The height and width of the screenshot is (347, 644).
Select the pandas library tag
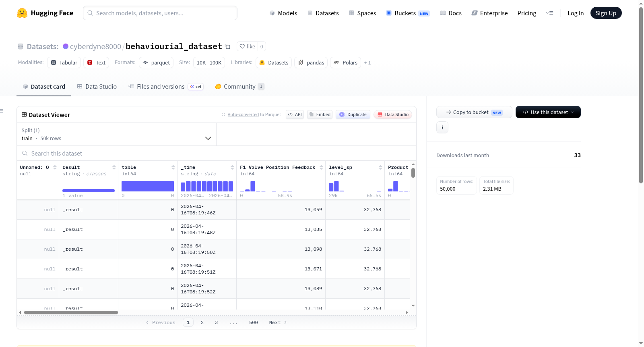311,62
